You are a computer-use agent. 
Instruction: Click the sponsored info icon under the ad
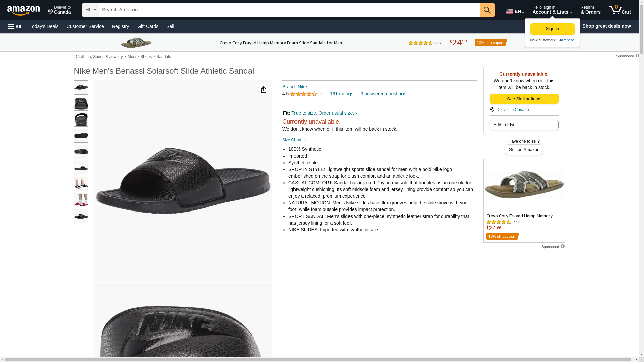pyautogui.click(x=562, y=246)
